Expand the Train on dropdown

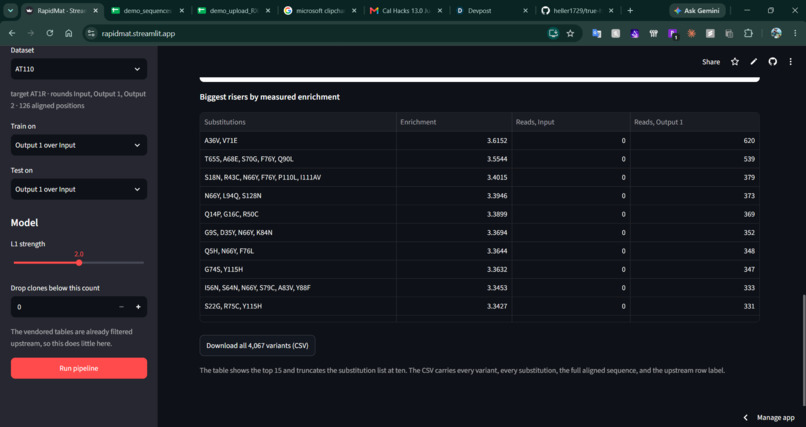(x=79, y=145)
